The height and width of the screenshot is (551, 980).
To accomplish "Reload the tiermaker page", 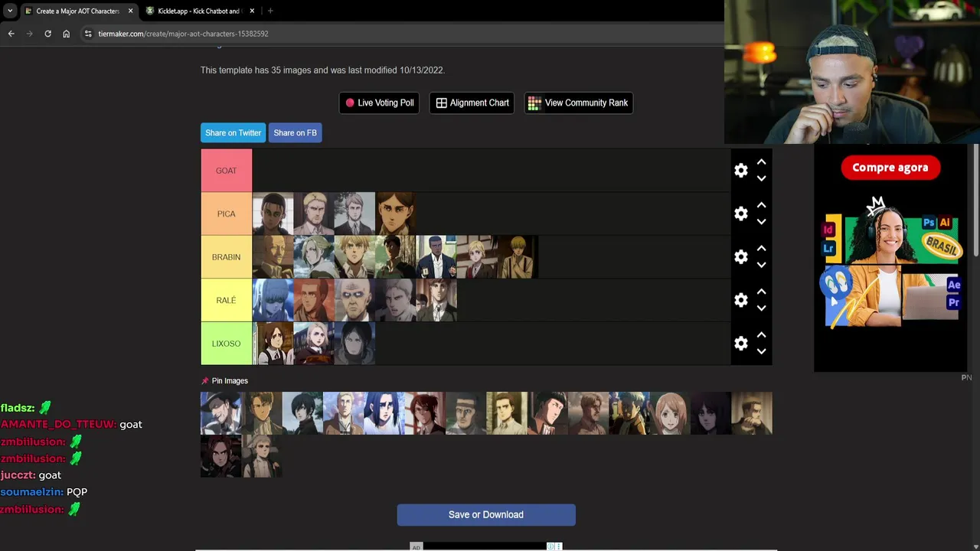I will 47,34.
